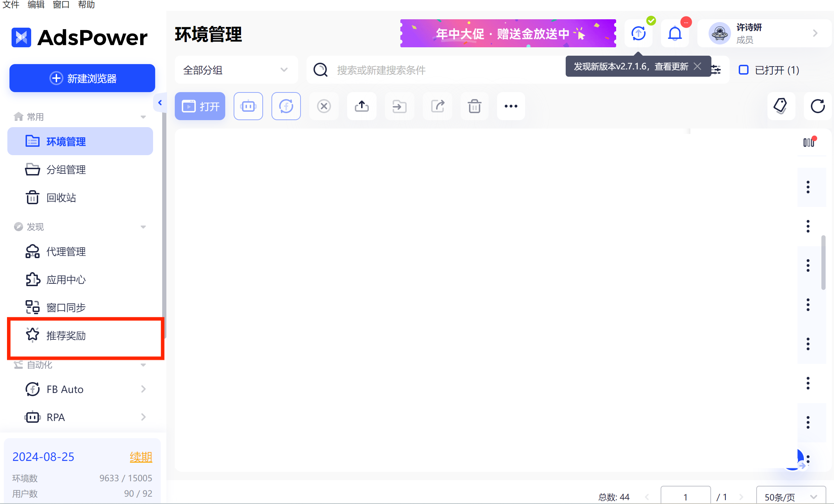Viewport: 834px width, 504px height.
Task: Click the trash delete toolbar icon
Action: tap(474, 106)
